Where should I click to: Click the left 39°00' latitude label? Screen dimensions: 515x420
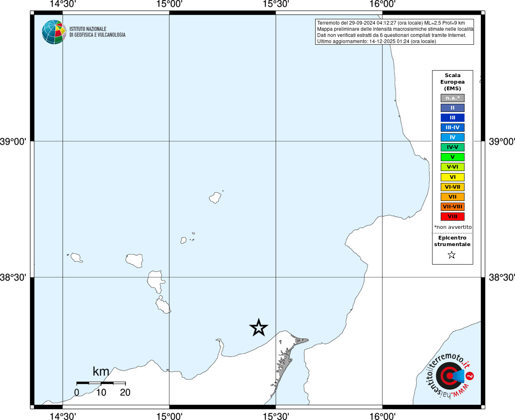click(x=13, y=142)
